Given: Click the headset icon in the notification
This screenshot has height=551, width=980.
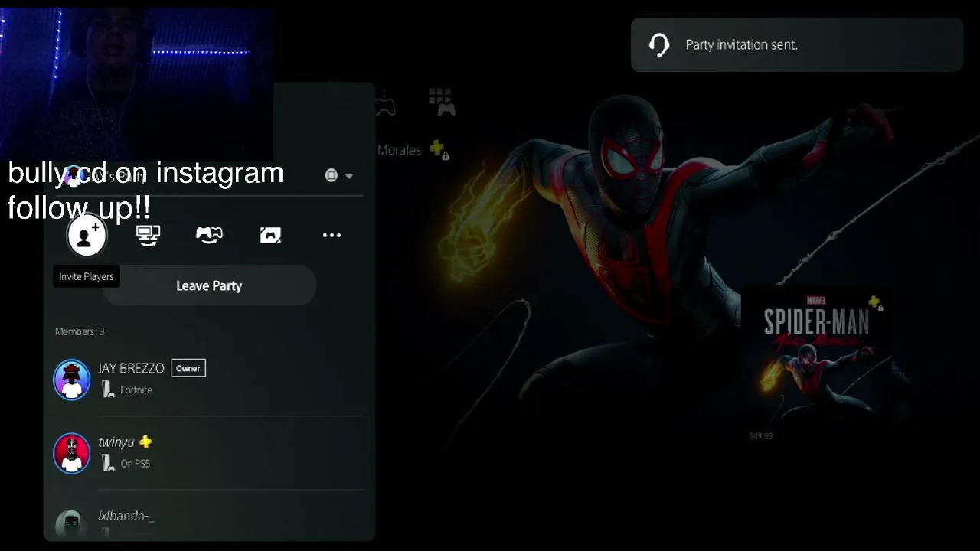Looking at the screenshot, I should [x=658, y=45].
